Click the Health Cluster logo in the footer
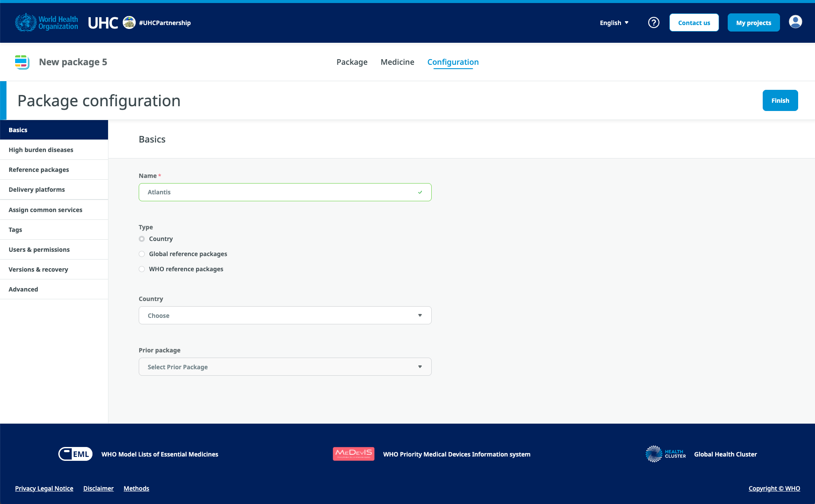This screenshot has height=504, width=815. coord(665,454)
